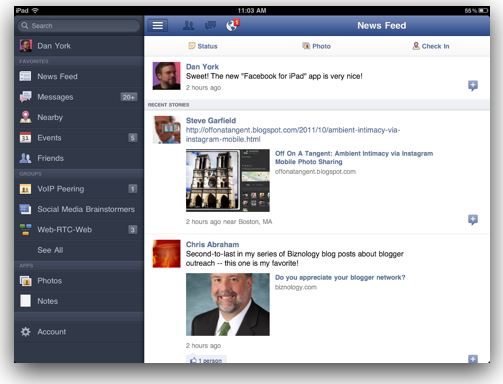Open Notes app from sidebar
Image resolution: width=503 pixels, height=384 pixels.
79,301
